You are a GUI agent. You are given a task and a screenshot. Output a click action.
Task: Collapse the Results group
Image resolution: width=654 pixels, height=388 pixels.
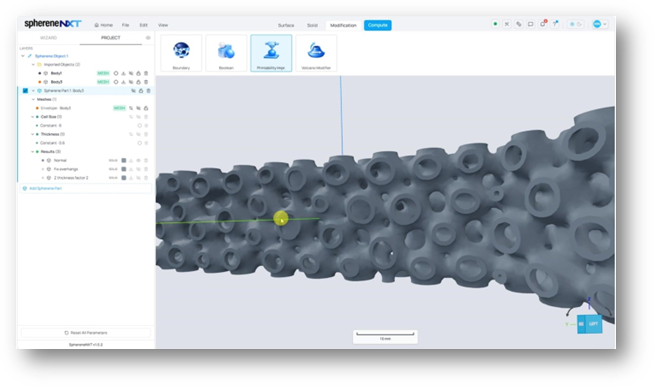click(x=33, y=151)
